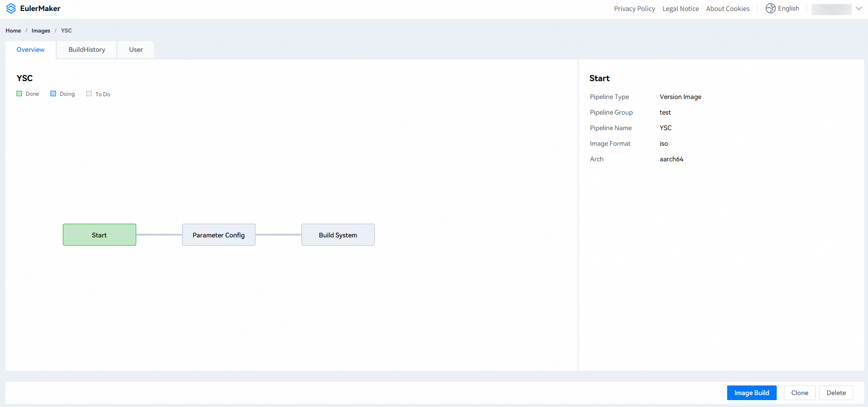Image resolution: width=868 pixels, height=407 pixels.
Task: Click the Image Format label
Action: pos(610,143)
